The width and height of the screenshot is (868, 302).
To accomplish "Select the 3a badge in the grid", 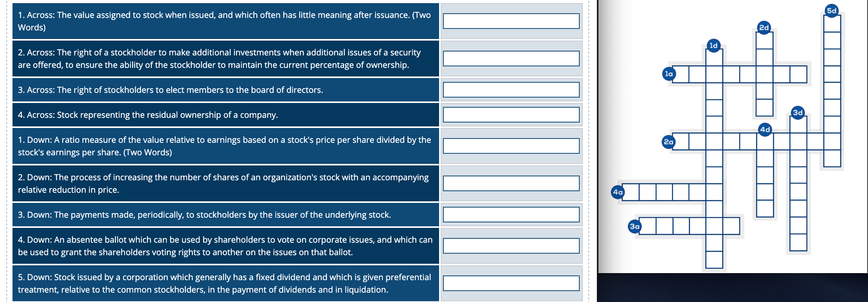I will point(634,226).
